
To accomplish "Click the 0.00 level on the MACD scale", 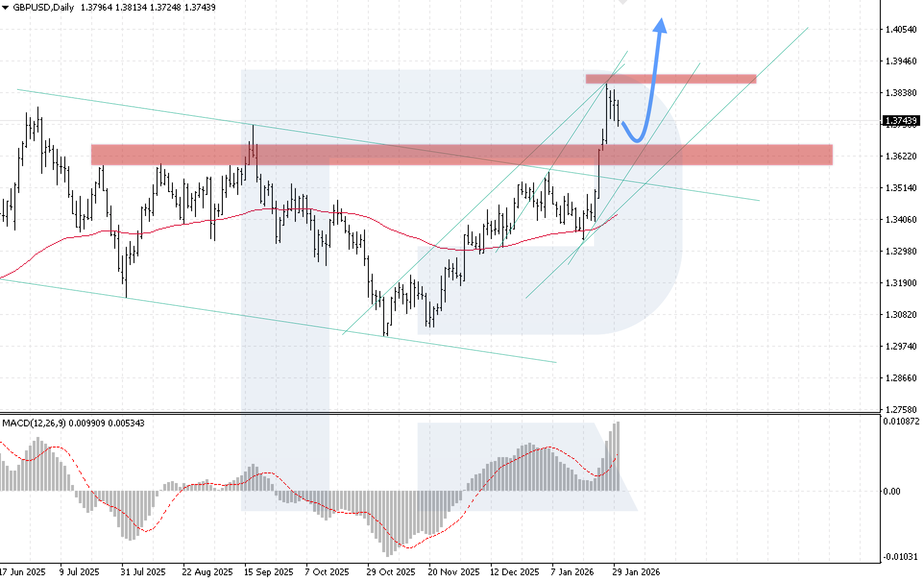I will click(892, 491).
